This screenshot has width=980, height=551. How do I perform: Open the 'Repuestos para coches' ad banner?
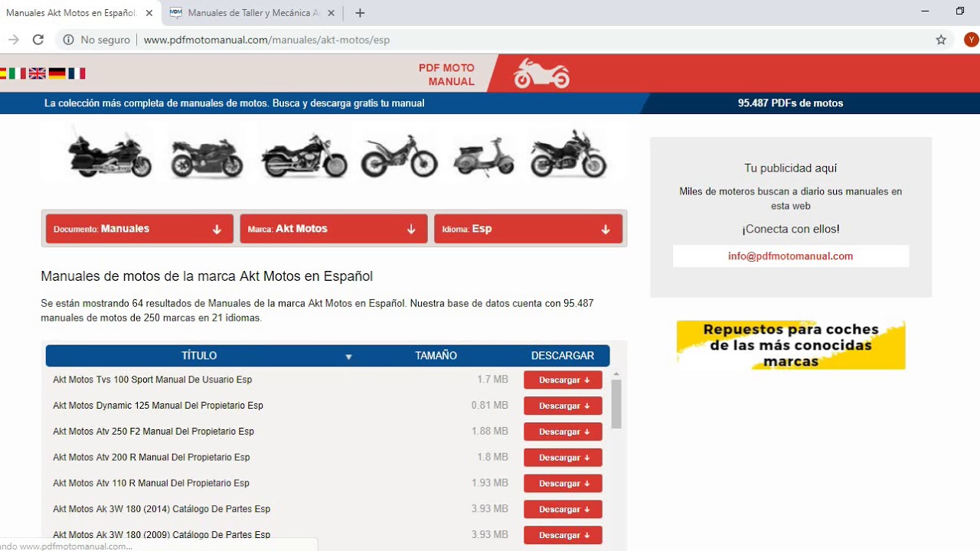(791, 345)
